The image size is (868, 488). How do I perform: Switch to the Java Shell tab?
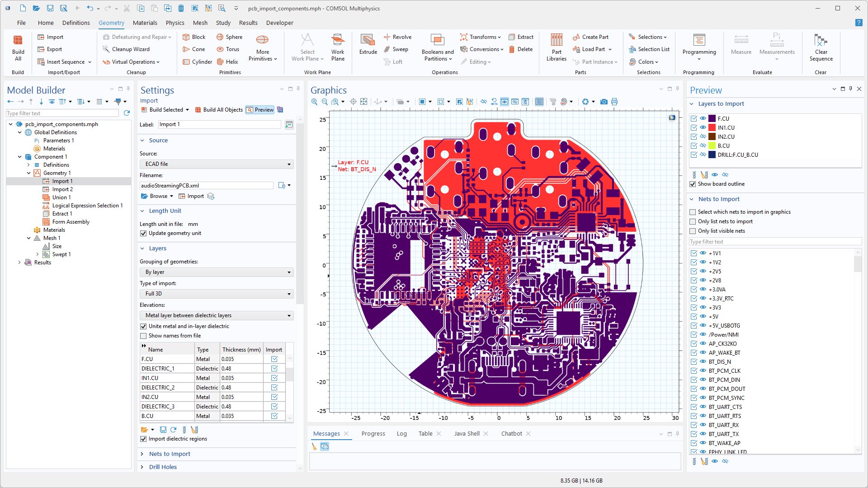[x=467, y=433]
